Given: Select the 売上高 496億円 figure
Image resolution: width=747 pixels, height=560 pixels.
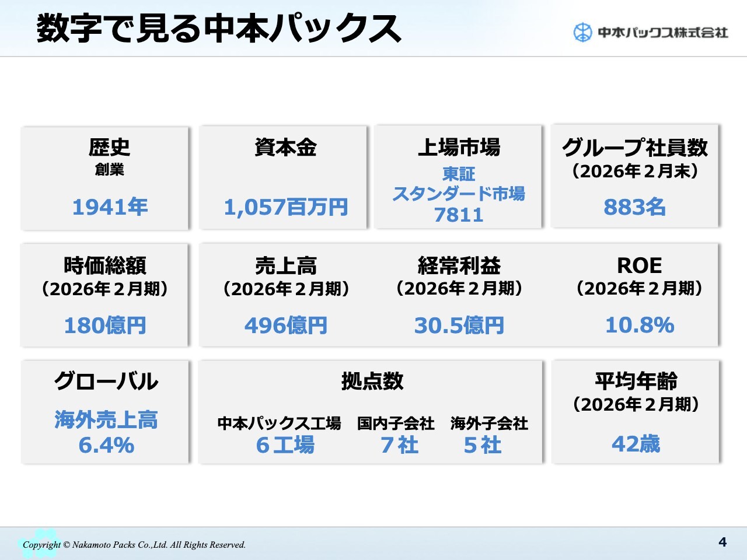Looking at the screenshot, I should click(x=286, y=325).
